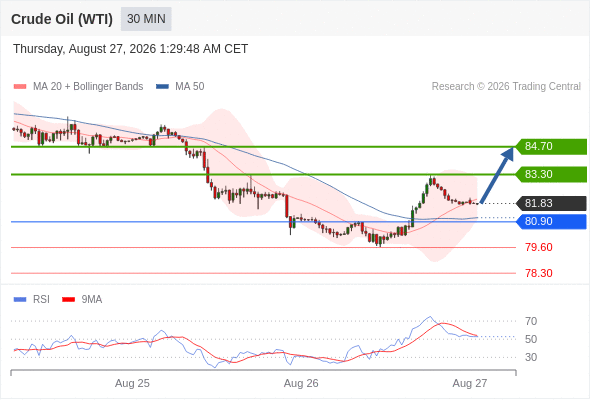
Task: Toggle the MA 50 legend entry
Action: point(180,87)
